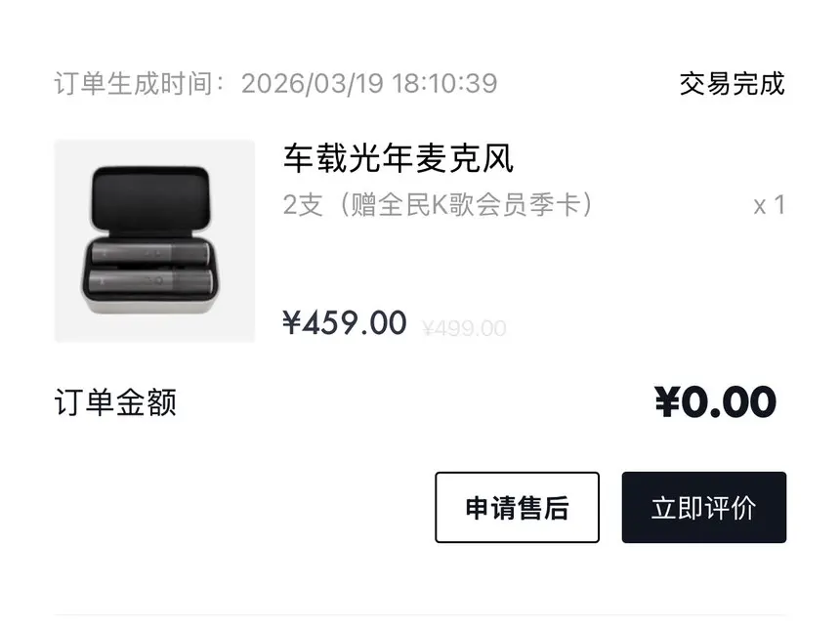Click the lower microphone in the product image
The image size is (840, 629).
pos(150,281)
